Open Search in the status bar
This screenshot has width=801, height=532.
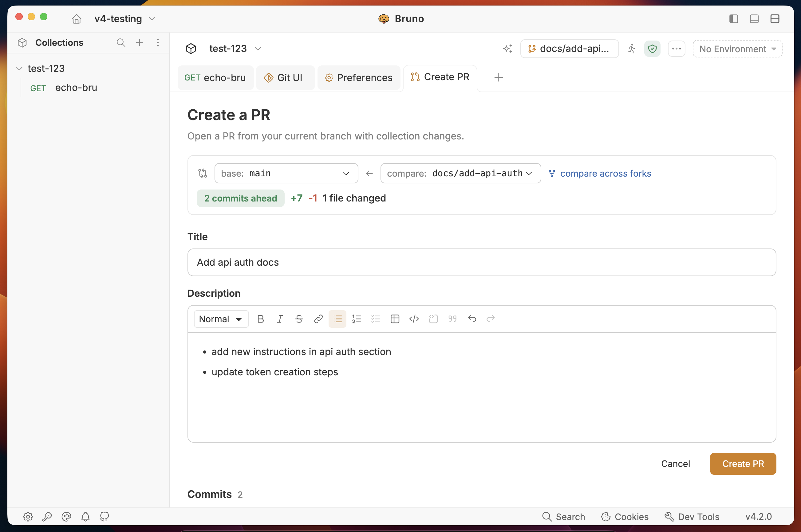coord(563,517)
